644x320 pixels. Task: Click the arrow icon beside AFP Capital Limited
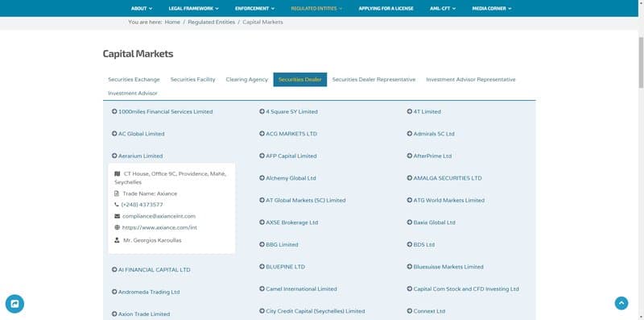click(262, 156)
